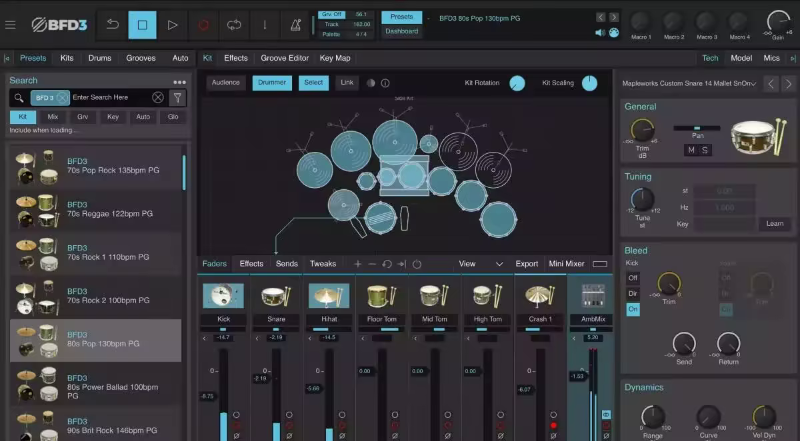800x441 pixels.
Task: Switch to the Groove Editor tab
Action: 284,58
